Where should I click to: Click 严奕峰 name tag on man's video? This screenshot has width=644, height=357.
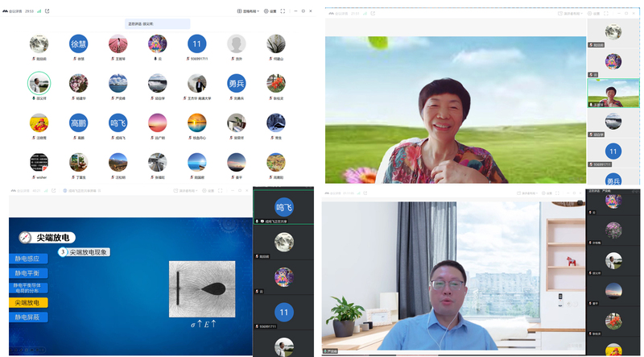pyautogui.click(x=330, y=351)
